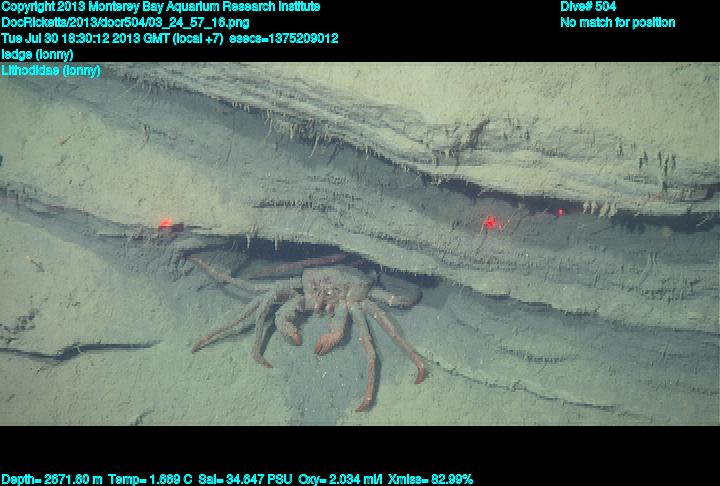Image resolution: width=720 pixels, height=486 pixels.
Task: Click the Depth reading of 2671.60 m
Action: click(x=52, y=479)
